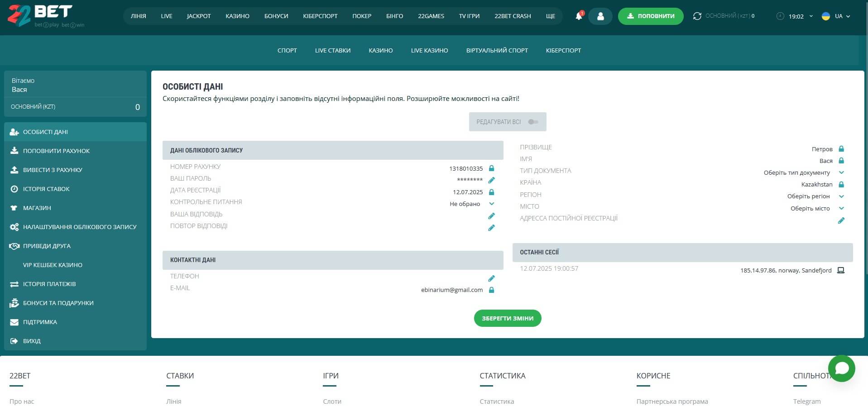868x411 pixels.
Task: Open ІСТОРІЯ СТАВОК in sidebar
Action: pos(75,189)
